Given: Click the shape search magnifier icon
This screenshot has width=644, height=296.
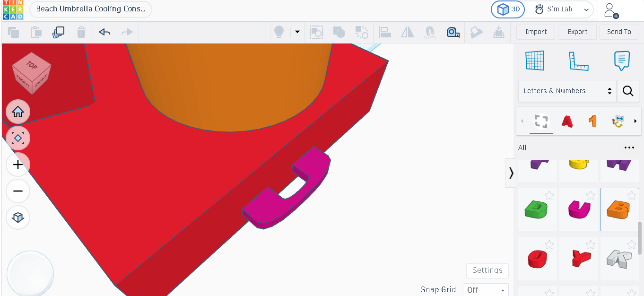Looking at the screenshot, I should click(628, 91).
